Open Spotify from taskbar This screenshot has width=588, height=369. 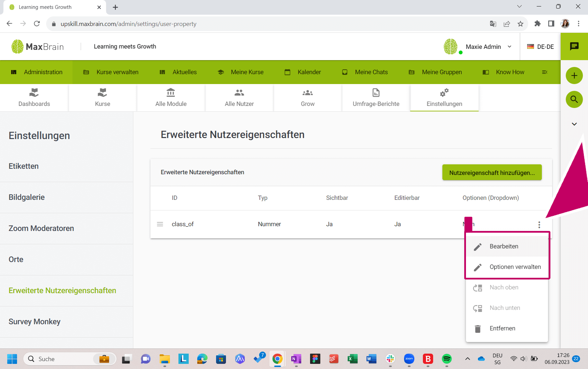(447, 359)
